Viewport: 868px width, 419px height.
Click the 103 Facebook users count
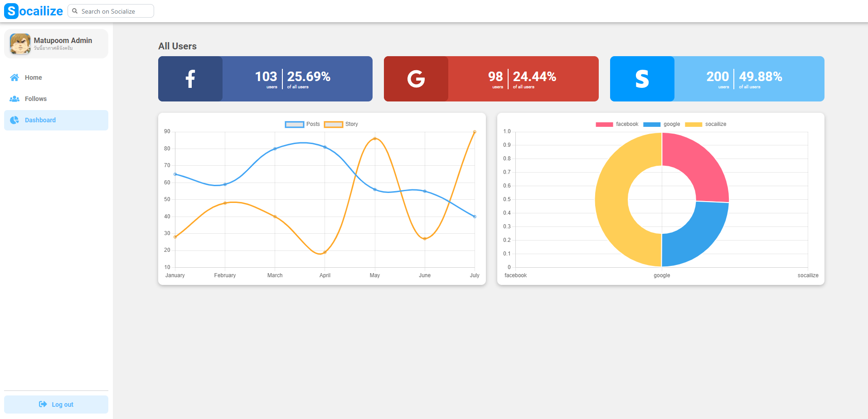(266, 77)
